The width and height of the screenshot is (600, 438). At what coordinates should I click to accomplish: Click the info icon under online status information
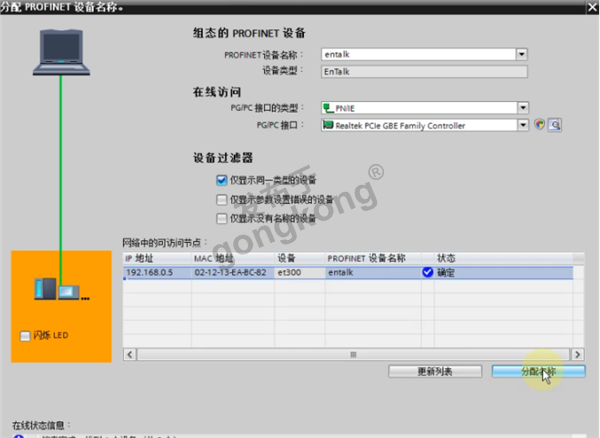click(18, 436)
